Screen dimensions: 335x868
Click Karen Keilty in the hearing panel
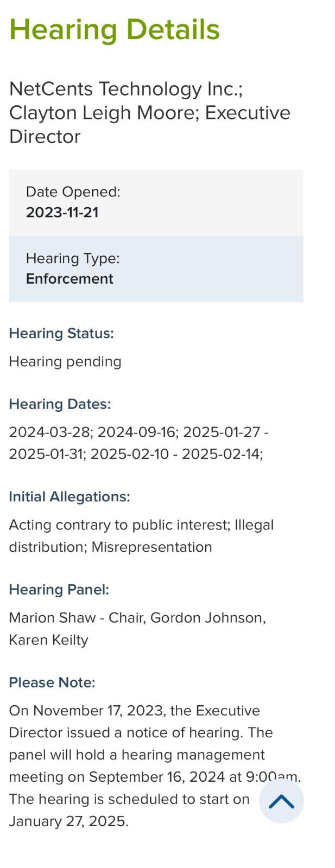click(48, 640)
